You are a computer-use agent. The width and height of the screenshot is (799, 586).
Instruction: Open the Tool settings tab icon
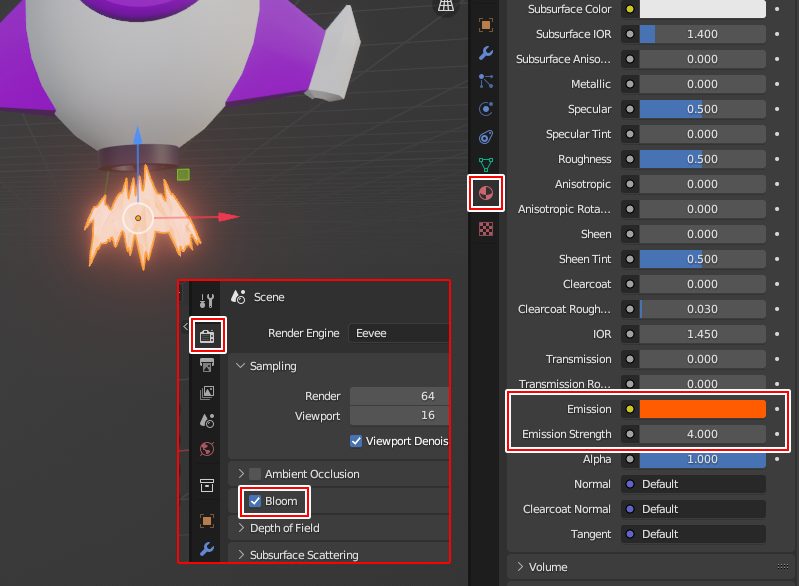pyautogui.click(x=207, y=300)
